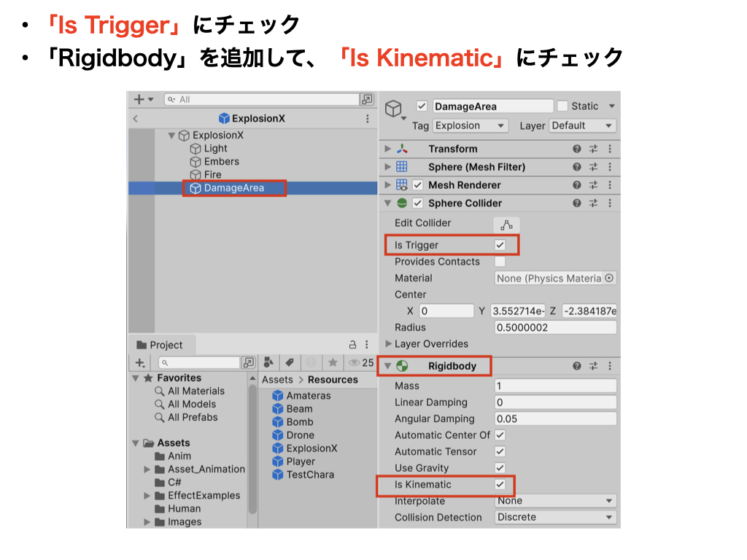Image resolution: width=747 pixels, height=560 pixels.
Task: Open Project panel three-dot menu
Action: 367,344
